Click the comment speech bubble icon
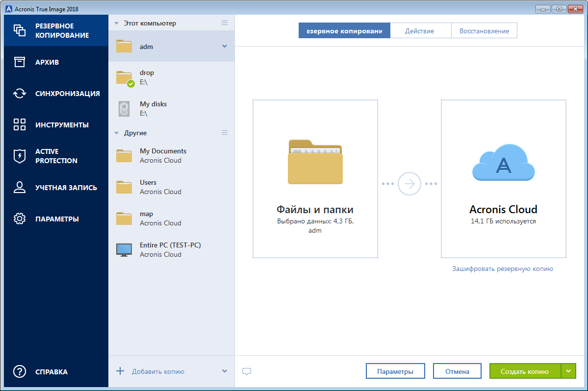This screenshot has width=588, height=391. click(x=246, y=371)
